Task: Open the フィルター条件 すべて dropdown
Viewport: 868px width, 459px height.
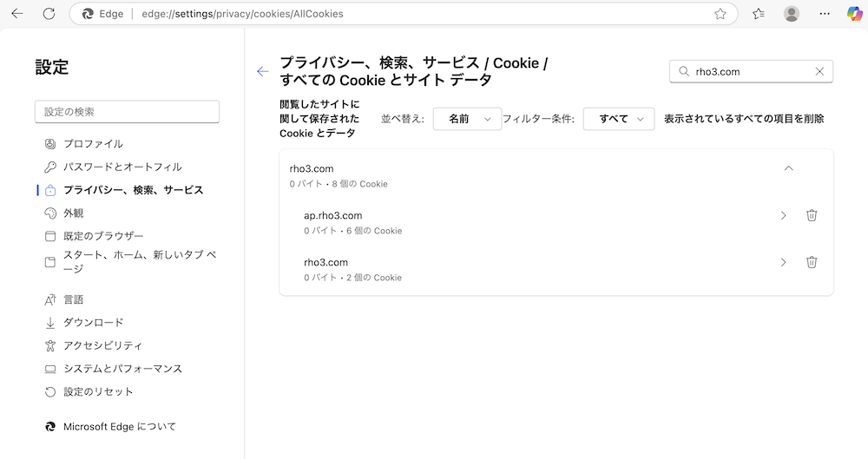Action: (x=619, y=119)
